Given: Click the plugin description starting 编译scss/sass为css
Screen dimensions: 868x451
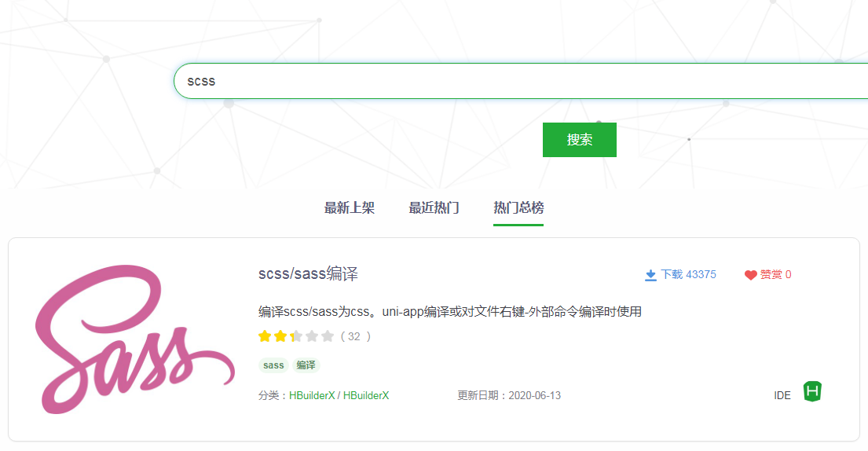Looking at the screenshot, I should pos(449,312).
